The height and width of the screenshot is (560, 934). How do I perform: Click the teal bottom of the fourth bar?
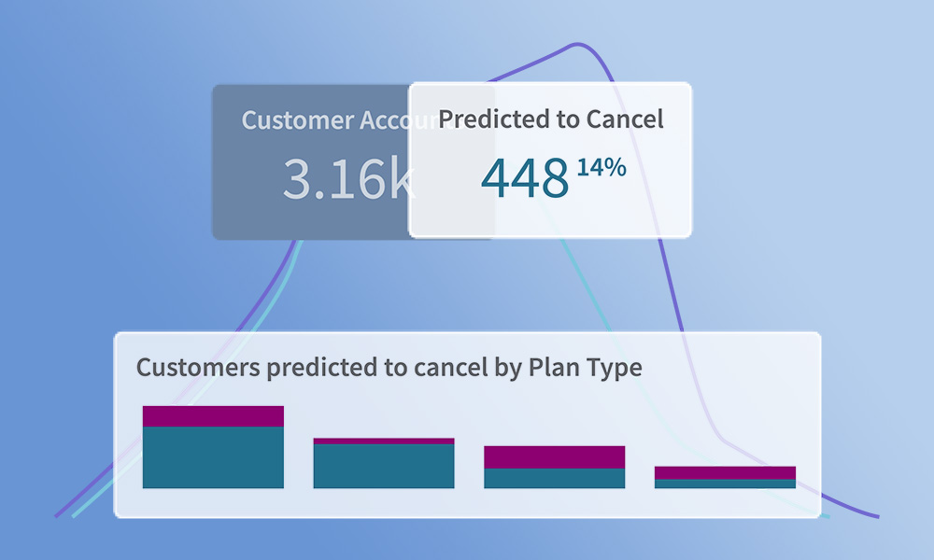point(725,483)
